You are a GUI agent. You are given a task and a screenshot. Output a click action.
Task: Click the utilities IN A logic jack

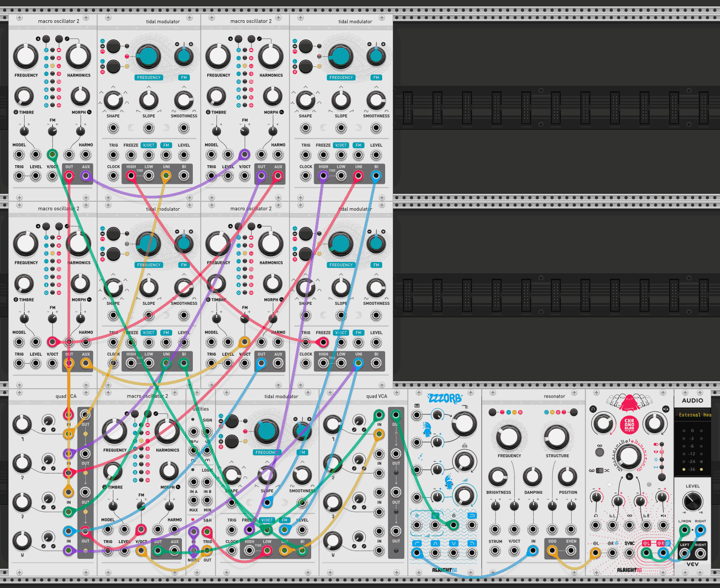(x=193, y=482)
